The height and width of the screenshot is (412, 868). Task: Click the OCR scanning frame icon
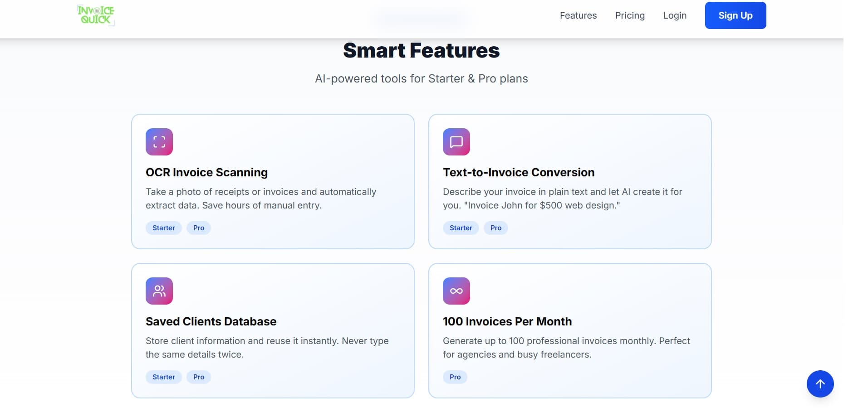tap(159, 142)
